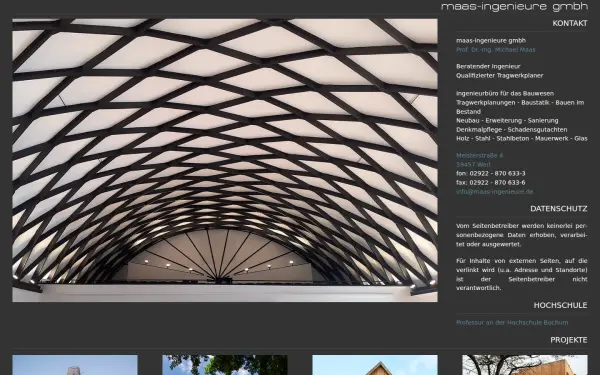Click the fon: 02922 - 870 633-3 number
The height and width of the screenshot is (375, 600).
491,173
